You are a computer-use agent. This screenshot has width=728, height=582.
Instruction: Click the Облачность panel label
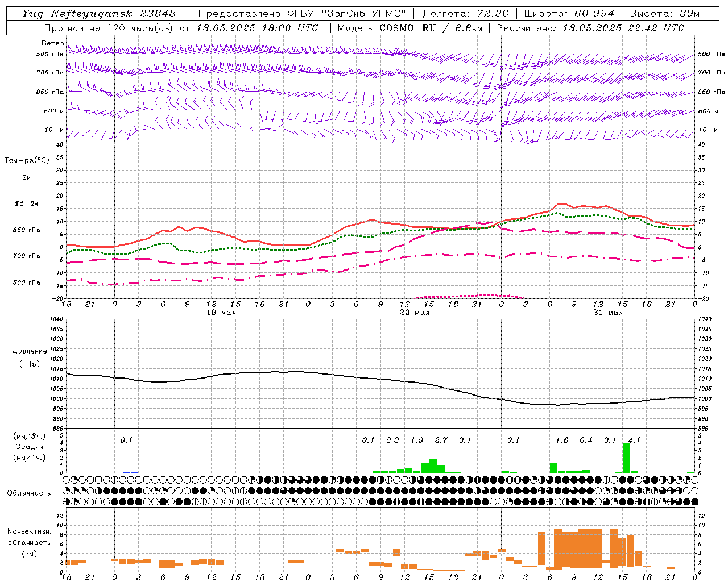(x=29, y=493)
